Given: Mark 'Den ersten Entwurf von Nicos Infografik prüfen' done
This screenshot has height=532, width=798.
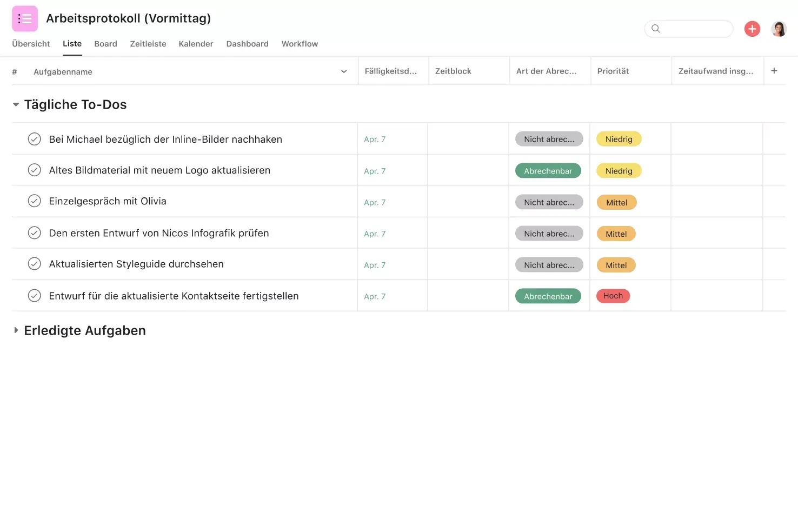Looking at the screenshot, I should pyautogui.click(x=34, y=233).
